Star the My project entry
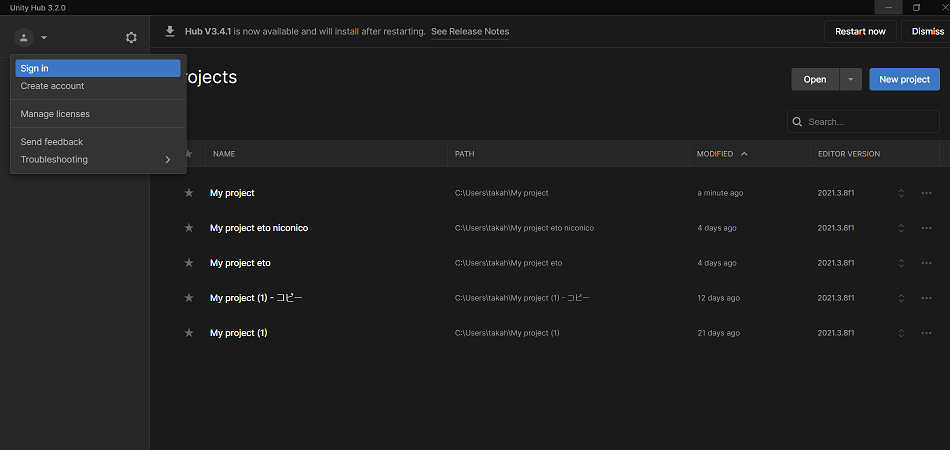Image resolution: width=950 pixels, height=450 pixels. click(189, 193)
